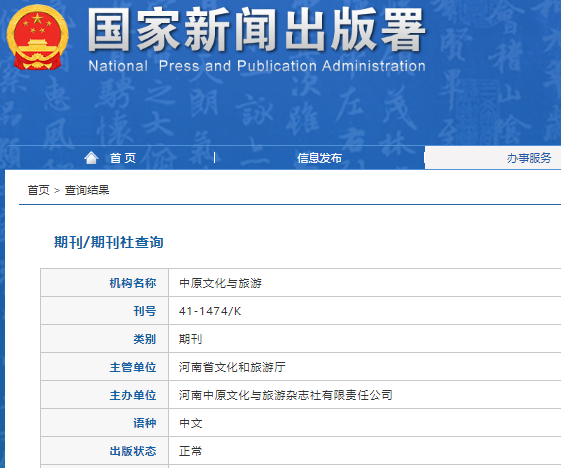Click the 语种 value 中文
This screenshot has width=561, height=468.
tap(191, 423)
